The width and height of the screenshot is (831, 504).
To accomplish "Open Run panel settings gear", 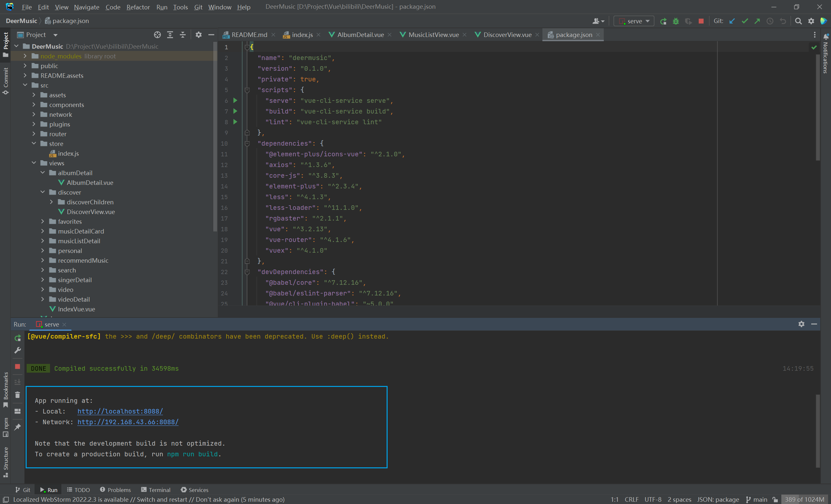I will [801, 324].
